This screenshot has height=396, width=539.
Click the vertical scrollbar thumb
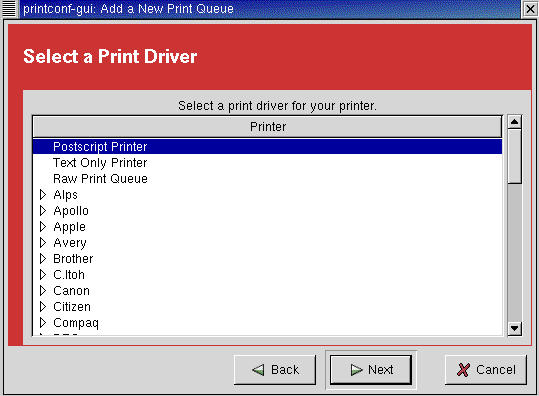tap(514, 156)
